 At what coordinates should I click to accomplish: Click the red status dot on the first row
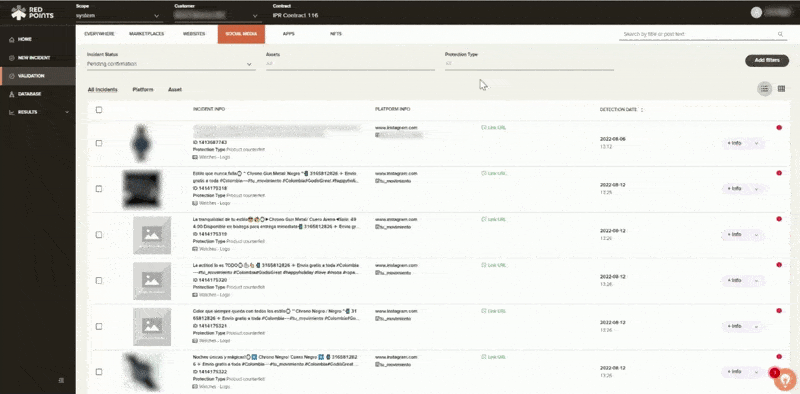point(779,128)
